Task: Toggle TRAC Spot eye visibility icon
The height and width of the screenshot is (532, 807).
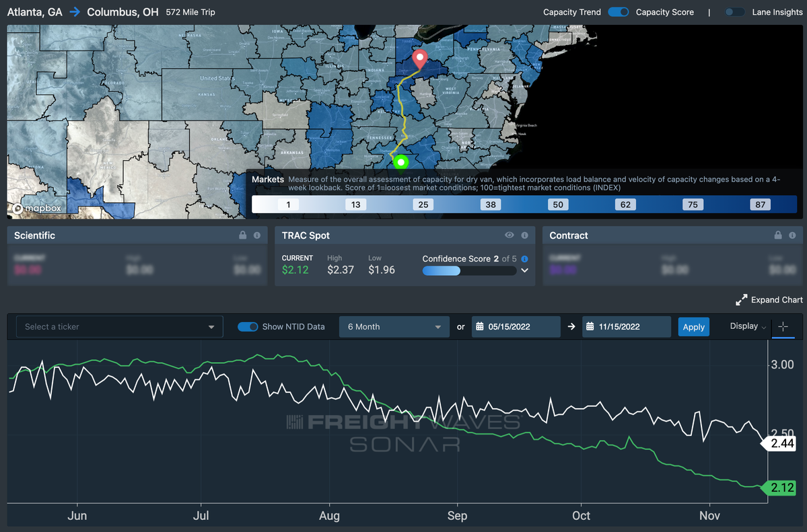Action: [x=509, y=235]
